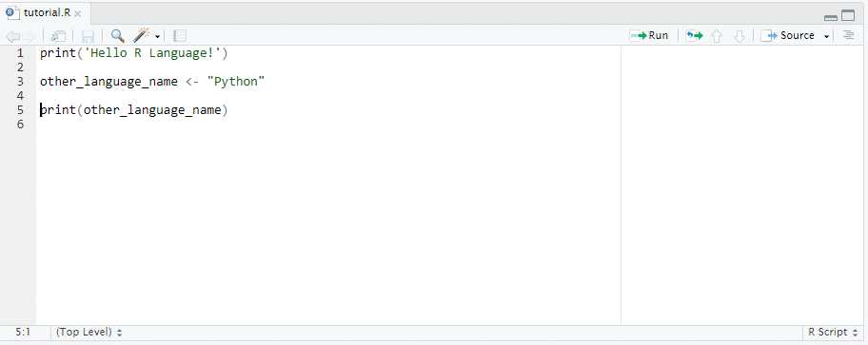Open Find/Replace with magnifier icon

(x=117, y=36)
